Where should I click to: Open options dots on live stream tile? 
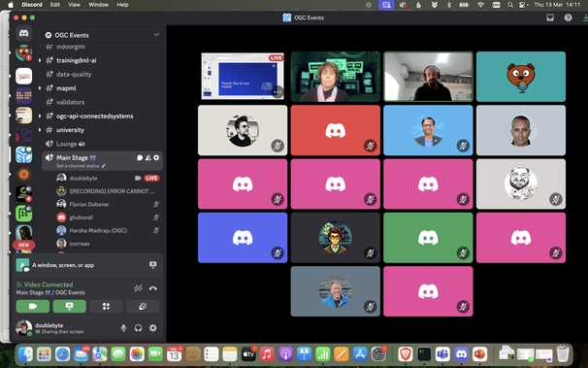[278, 92]
